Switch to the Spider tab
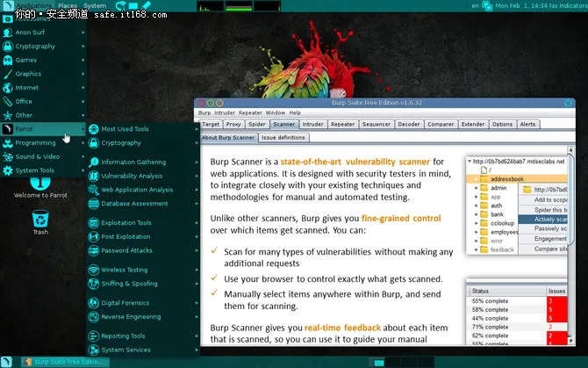 [x=257, y=124]
